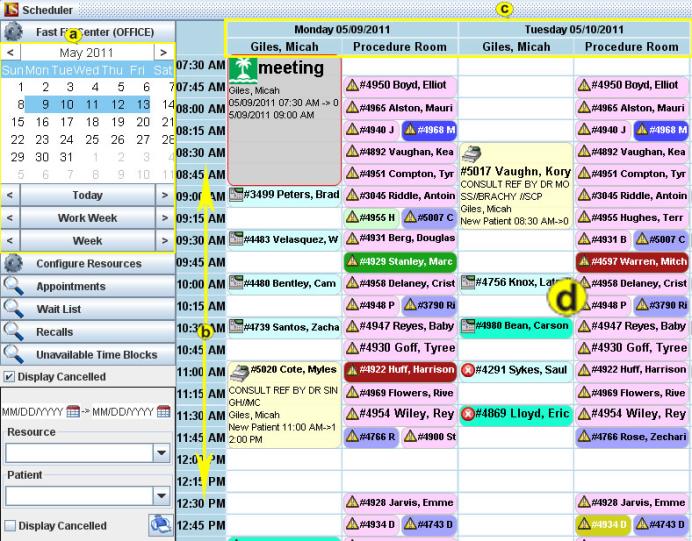
Task: Click next arrow beside Today button
Action: click(165, 195)
